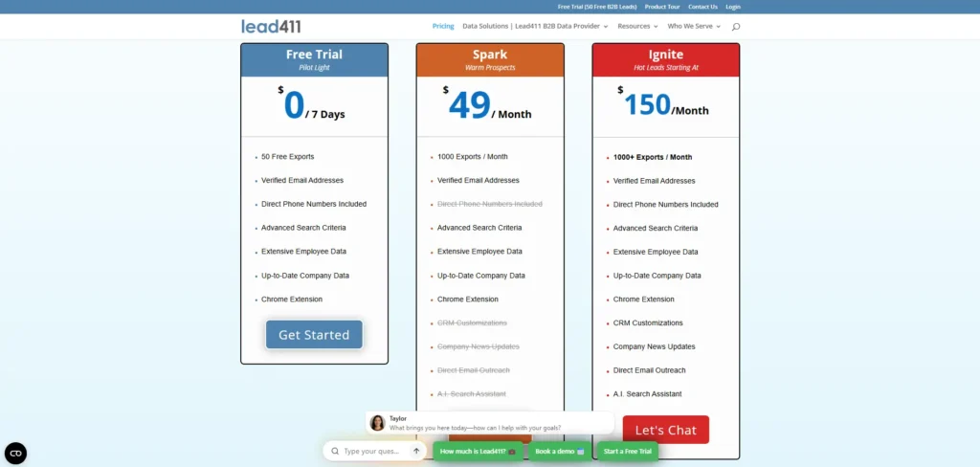Expand the Data Solutions dropdown menu

[535, 26]
